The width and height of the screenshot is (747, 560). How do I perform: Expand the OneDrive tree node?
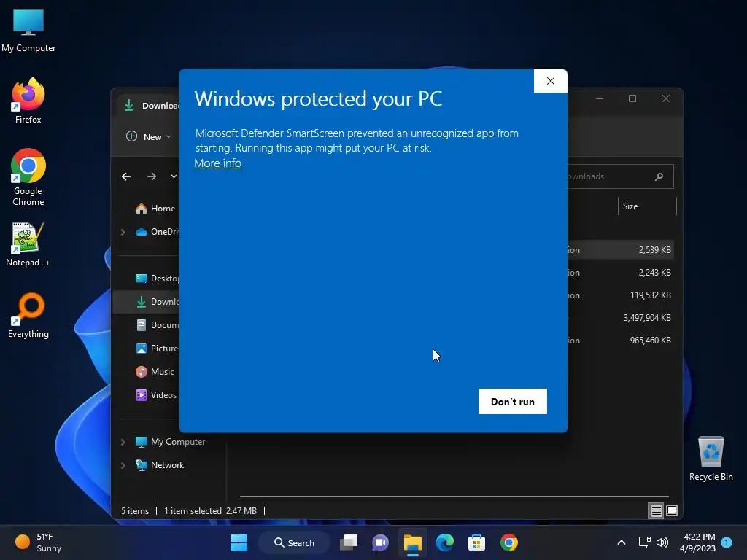tap(123, 232)
